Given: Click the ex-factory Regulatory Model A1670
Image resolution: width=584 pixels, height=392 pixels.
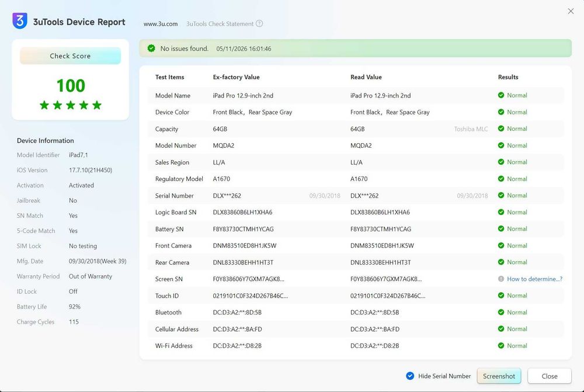Looking at the screenshot, I should pyautogui.click(x=221, y=179).
